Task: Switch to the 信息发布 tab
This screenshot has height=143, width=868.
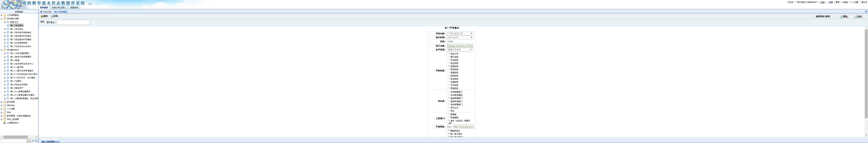Action: (x=74, y=7)
